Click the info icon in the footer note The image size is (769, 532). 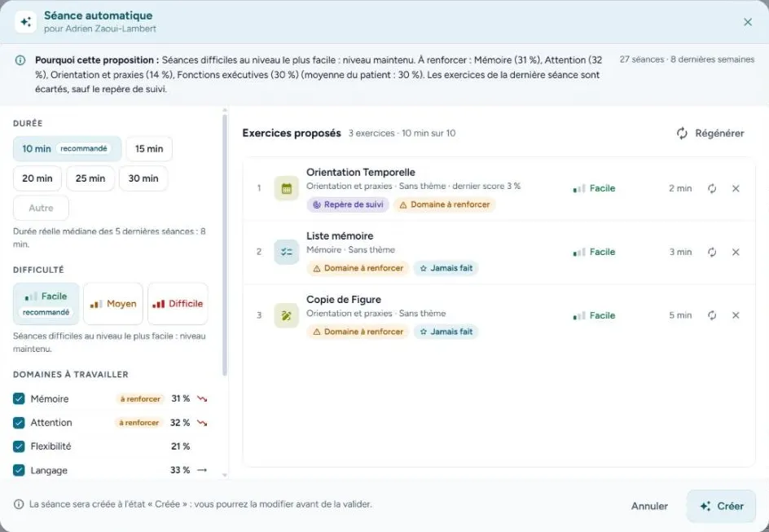19,504
